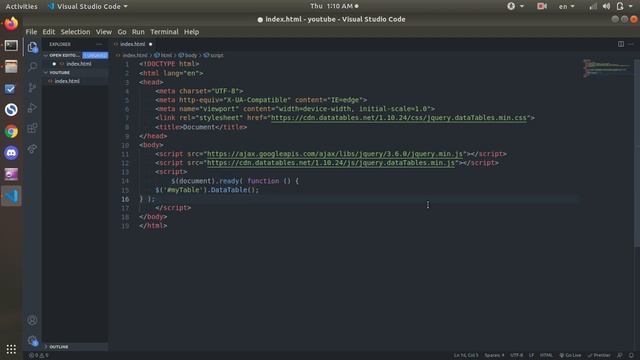
Task: Open the Accounts menu in the activity bar
Action: 33,320
